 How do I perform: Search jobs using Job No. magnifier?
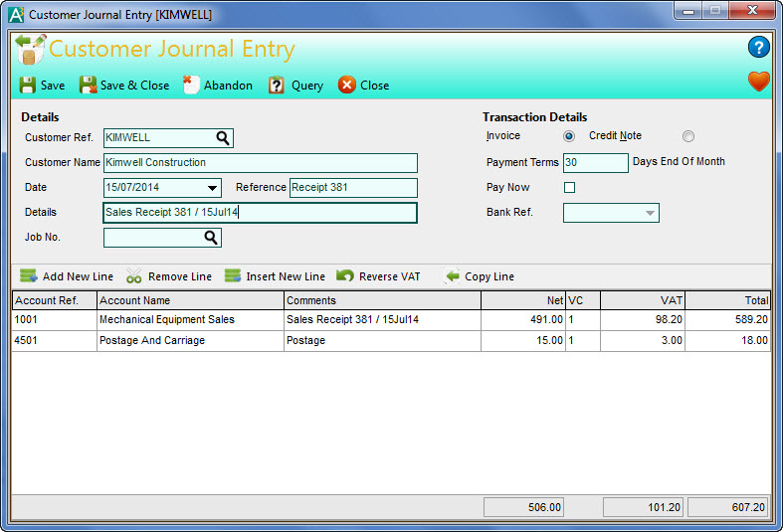tap(211, 238)
